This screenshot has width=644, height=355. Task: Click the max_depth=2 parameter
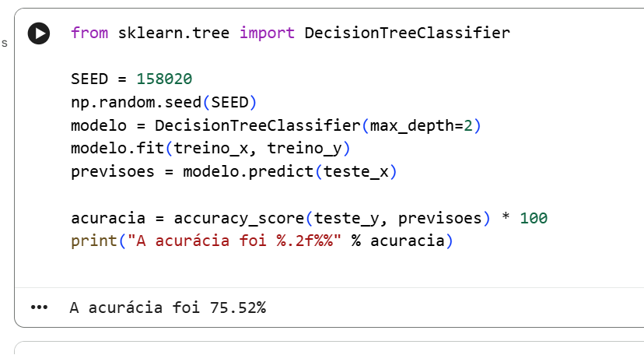coord(427,126)
